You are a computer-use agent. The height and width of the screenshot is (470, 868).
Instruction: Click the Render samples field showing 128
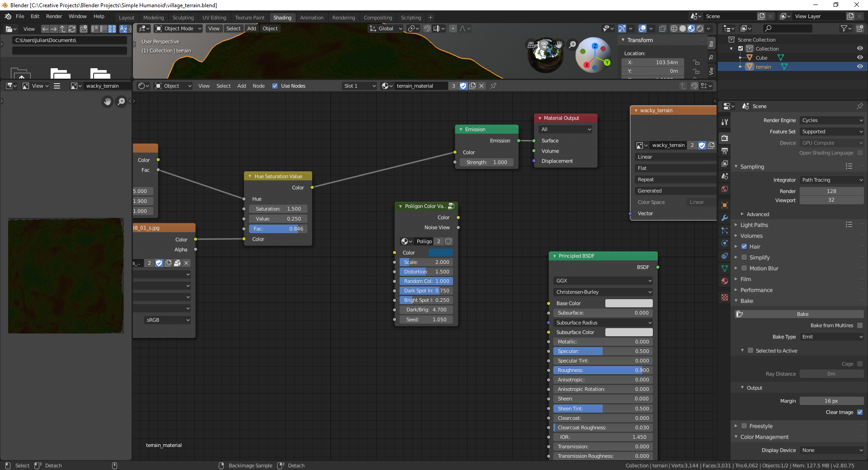pyautogui.click(x=831, y=191)
